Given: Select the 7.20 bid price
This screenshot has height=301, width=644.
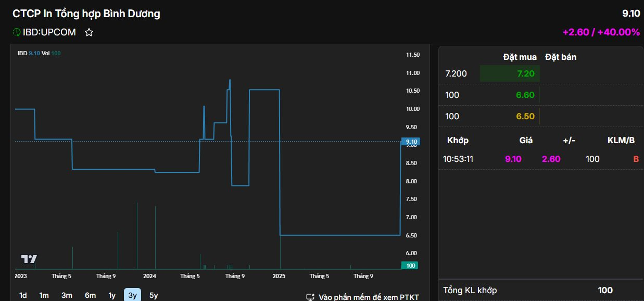Looking at the screenshot, I should (525, 73).
